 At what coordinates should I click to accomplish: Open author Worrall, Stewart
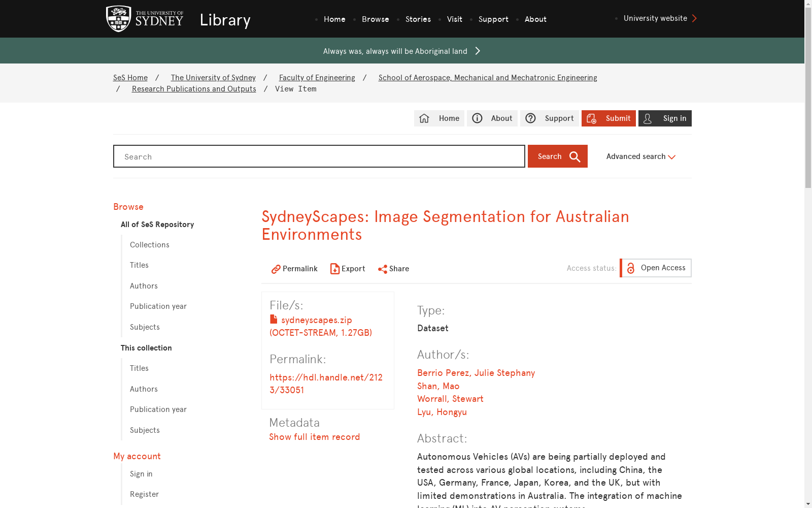coord(450,399)
